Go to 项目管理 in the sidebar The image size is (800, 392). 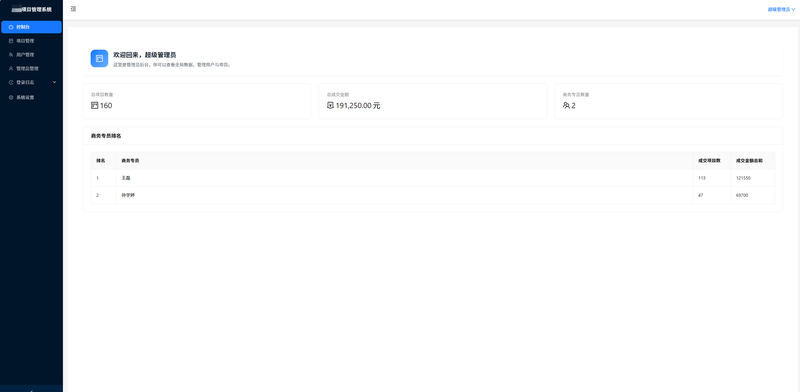[31, 41]
